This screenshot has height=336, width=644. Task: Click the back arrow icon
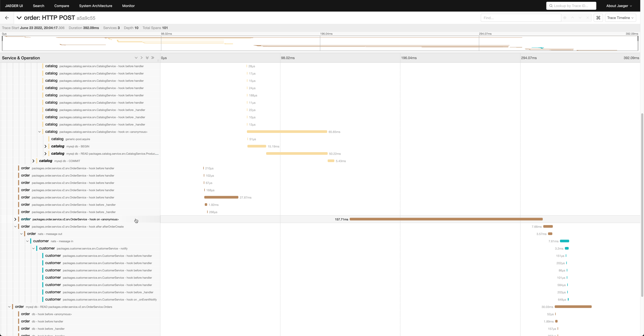point(7,18)
